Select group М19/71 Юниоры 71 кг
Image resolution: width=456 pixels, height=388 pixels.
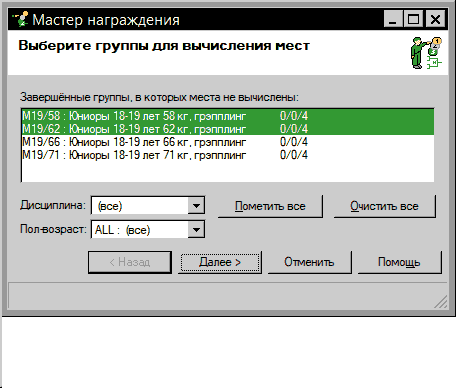(x=228, y=155)
